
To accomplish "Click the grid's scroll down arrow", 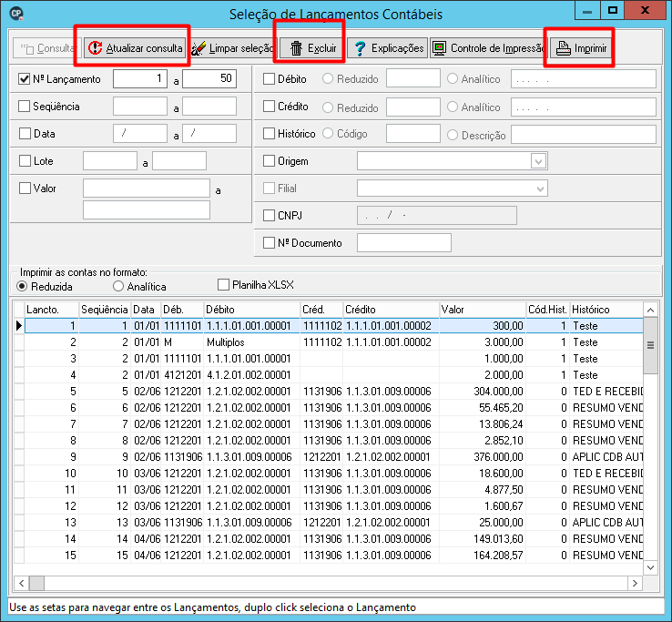I will pyautogui.click(x=650, y=567).
